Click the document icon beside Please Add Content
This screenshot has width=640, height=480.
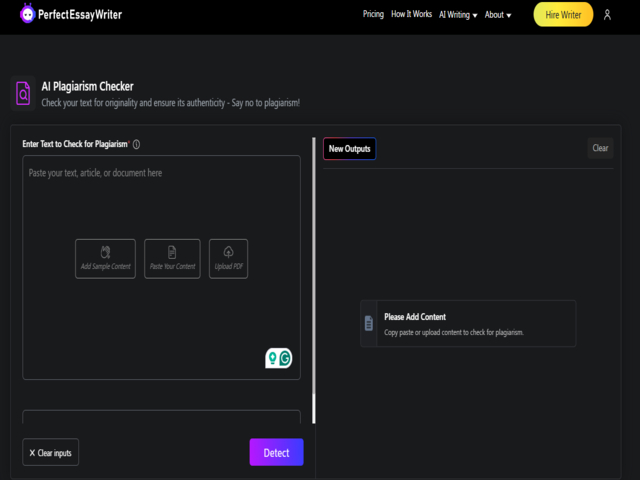click(x=369, y=323)
